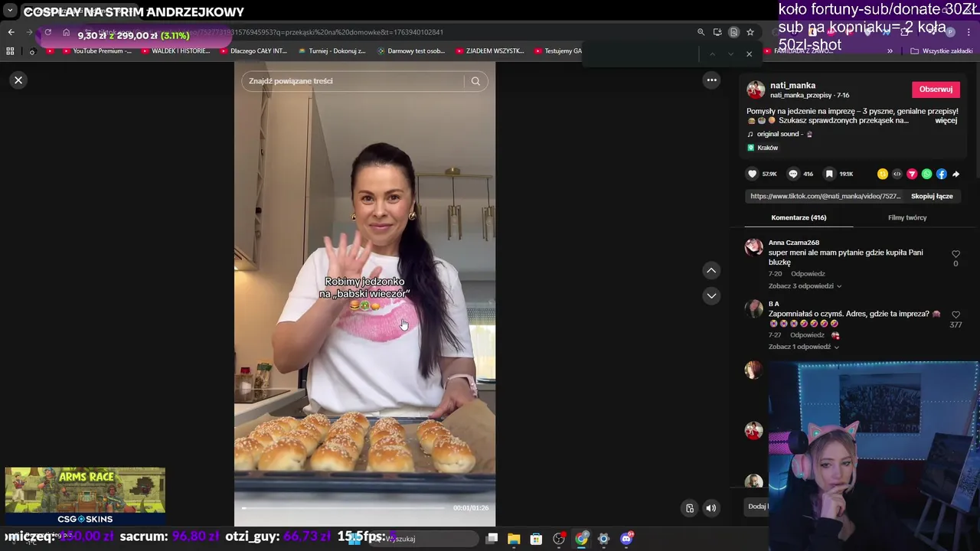Open nati_manka profile avatar
This screenshot has height=551, width=980.
pyautogui.click(x=756, y=90)
